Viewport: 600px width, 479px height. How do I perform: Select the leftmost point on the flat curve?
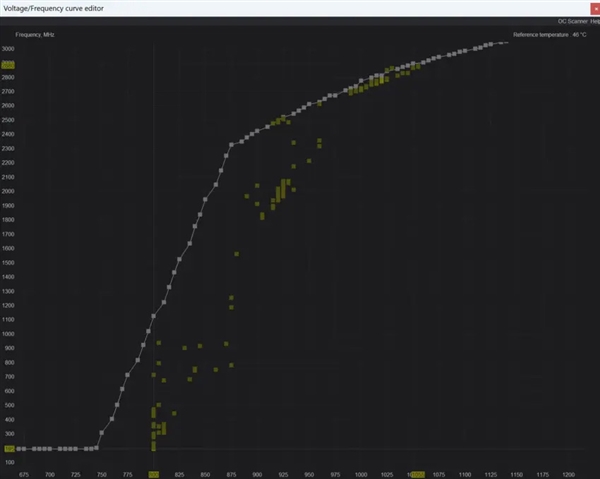[x=19, y=449]
